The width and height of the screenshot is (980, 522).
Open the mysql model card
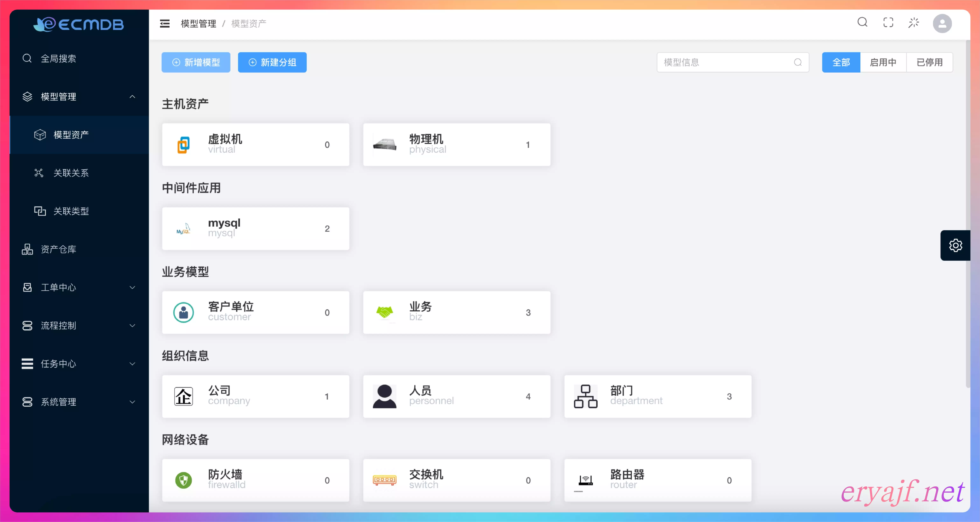click(256, 228)
